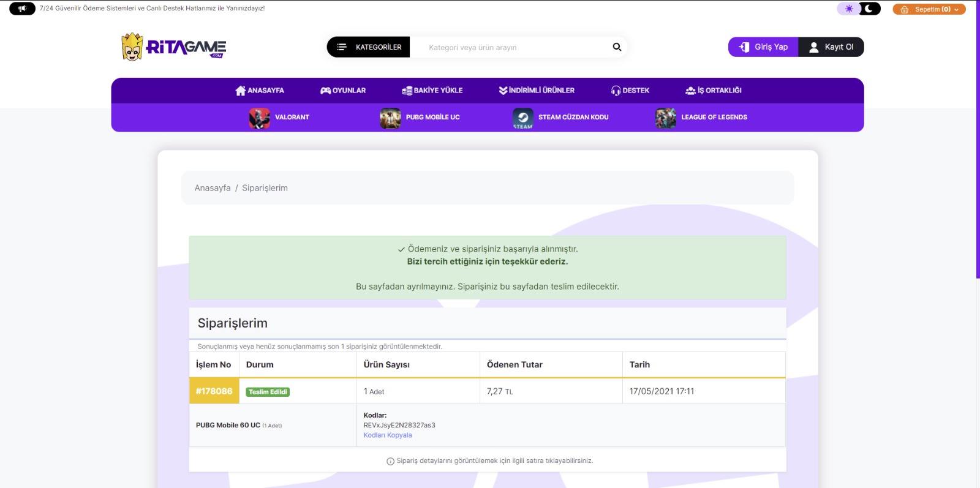The width and height of the screenshot is (980, 488).
Task: Open the Kategoriler menu
Action: pyautogui.click(x=368, y=47)
